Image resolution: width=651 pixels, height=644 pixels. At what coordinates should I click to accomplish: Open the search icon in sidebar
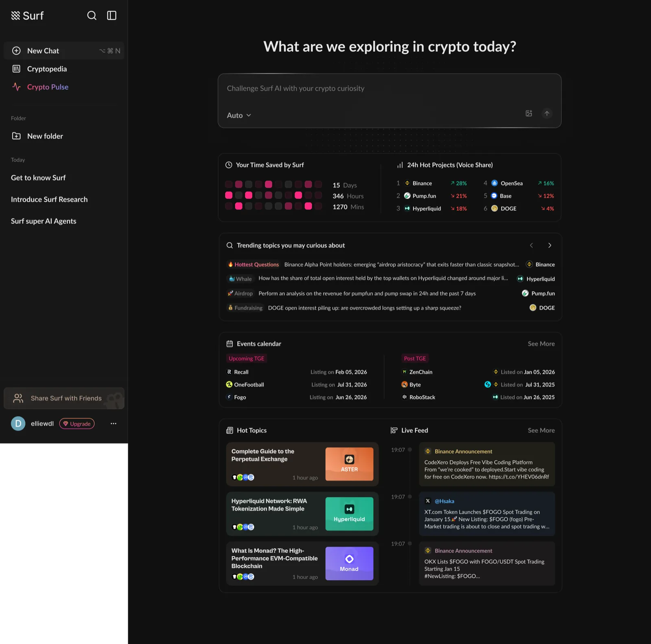click(92, 15)
